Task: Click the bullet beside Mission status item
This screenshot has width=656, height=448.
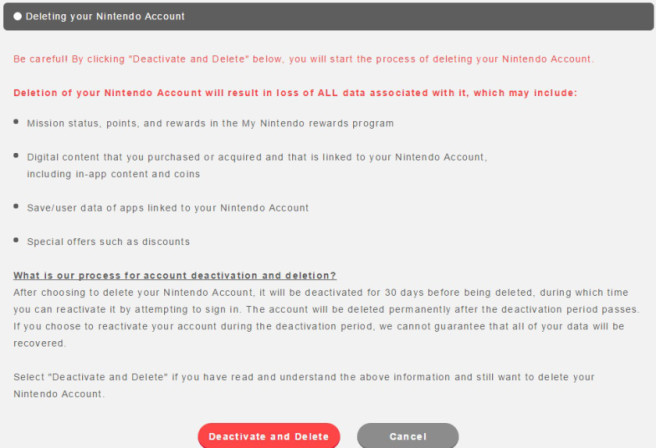Action: coord(18,123)
